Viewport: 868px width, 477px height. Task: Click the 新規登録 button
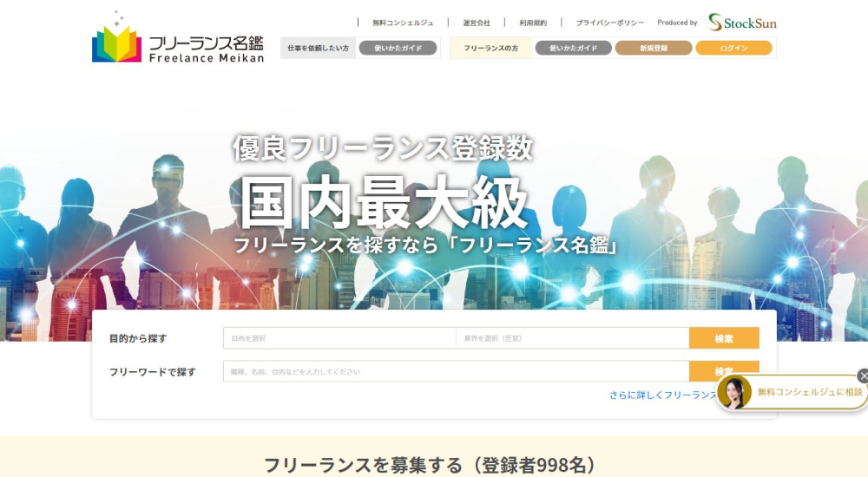coord(654,49)
